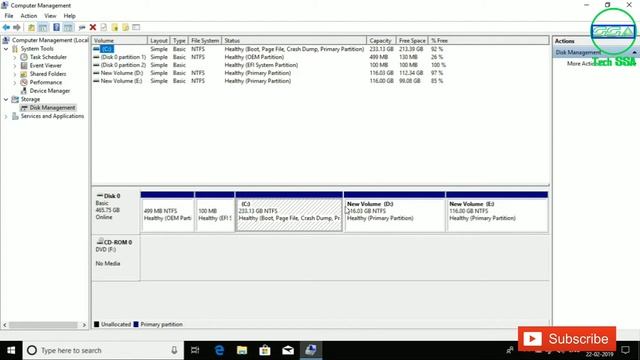Click the Back arrow toolbar icon
Screen dimensions: 640x360
[6, 27]
